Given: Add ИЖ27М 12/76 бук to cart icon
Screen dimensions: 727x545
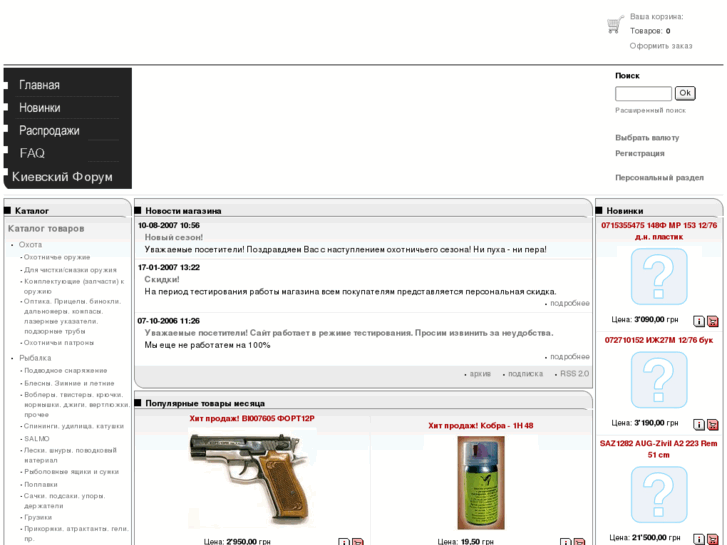Looking at the screenshot, I should click(x=713, y=424).
